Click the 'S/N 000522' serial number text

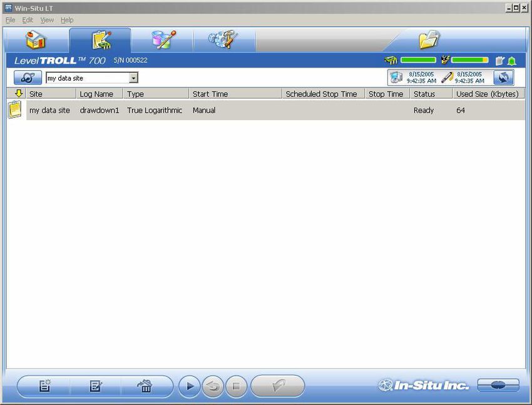(131, 60)
